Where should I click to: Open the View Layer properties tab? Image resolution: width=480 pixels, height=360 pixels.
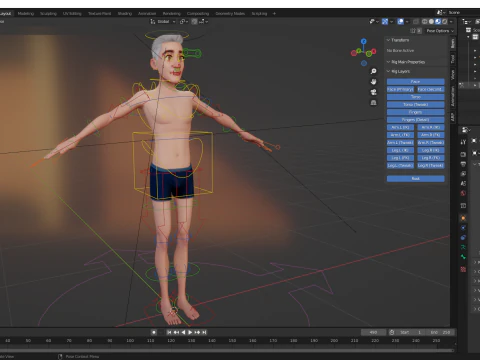(463, 174)
